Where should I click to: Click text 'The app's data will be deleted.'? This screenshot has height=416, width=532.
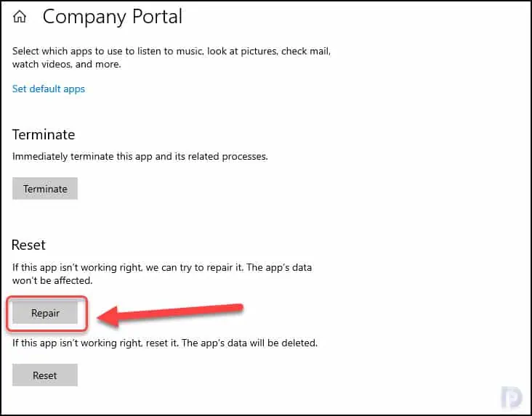pos(249,343)
